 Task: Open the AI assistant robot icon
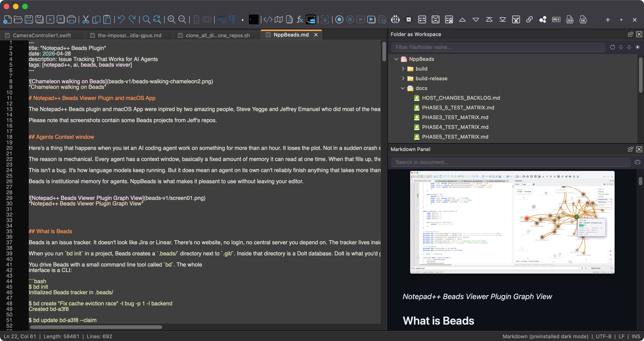(x=395, y=19)
